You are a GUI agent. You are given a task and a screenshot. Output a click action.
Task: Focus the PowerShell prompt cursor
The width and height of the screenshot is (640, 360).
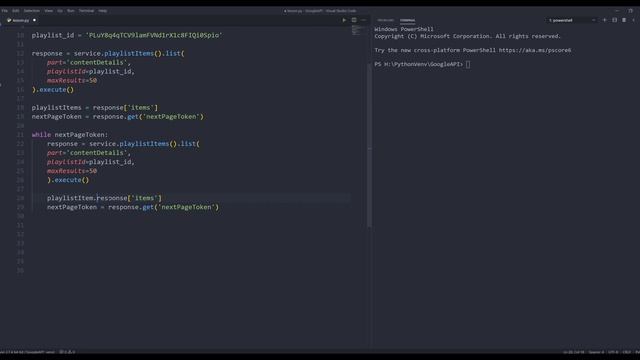[x=468, y=64]
